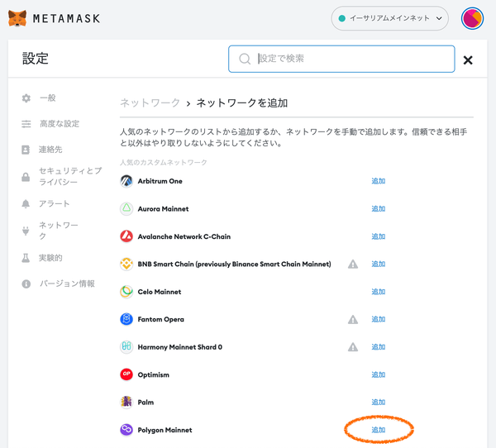Click the MetaMask fox logo

[x=17, y=18]
